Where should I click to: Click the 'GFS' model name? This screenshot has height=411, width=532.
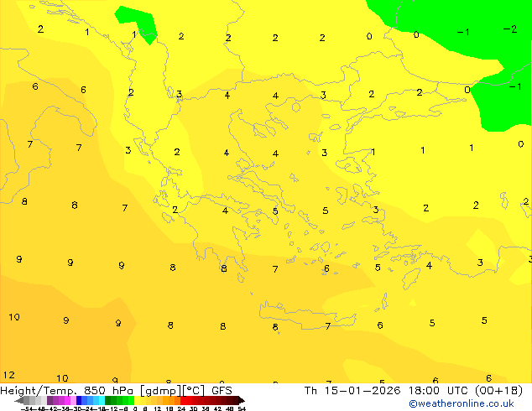coord(222,391)
